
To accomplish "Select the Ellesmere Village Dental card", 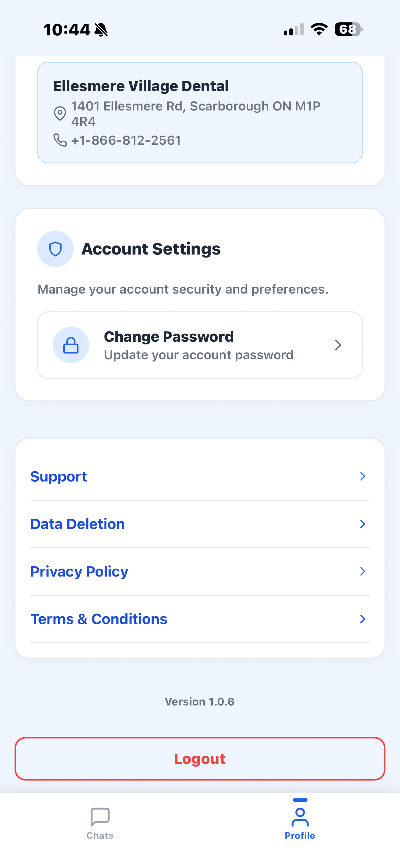I will [x=200, y=113].
